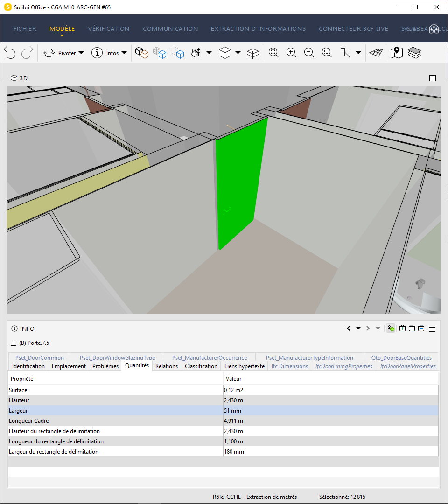This screenshot has height=504, width=448.
Task: Go back in INFO history
Action: click(x=349, y=328)
